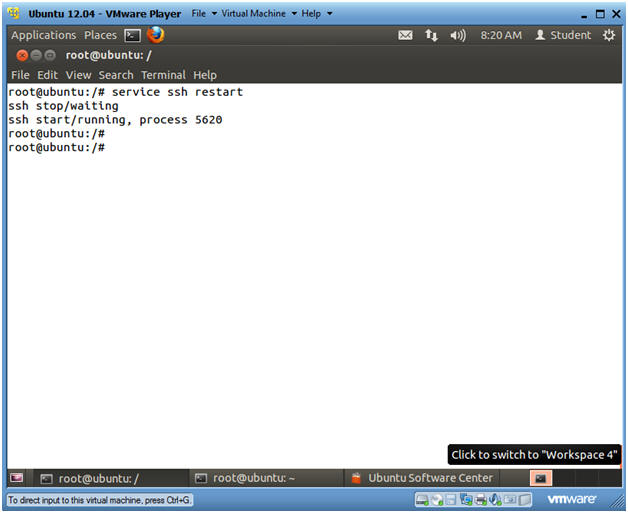Click the show desktop icon in bottom panel
The height and width of the screenshot is (513, 628).
pos(17,478)
